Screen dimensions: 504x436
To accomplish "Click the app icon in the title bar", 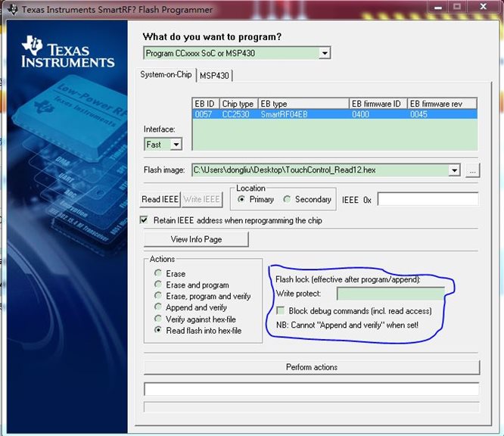I will pos(13,10).
